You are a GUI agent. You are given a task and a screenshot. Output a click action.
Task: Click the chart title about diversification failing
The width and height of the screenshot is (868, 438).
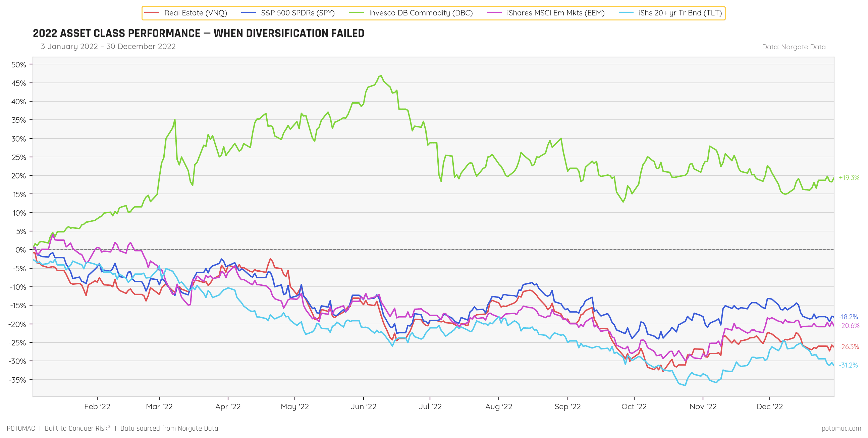(x=199, y=33)
